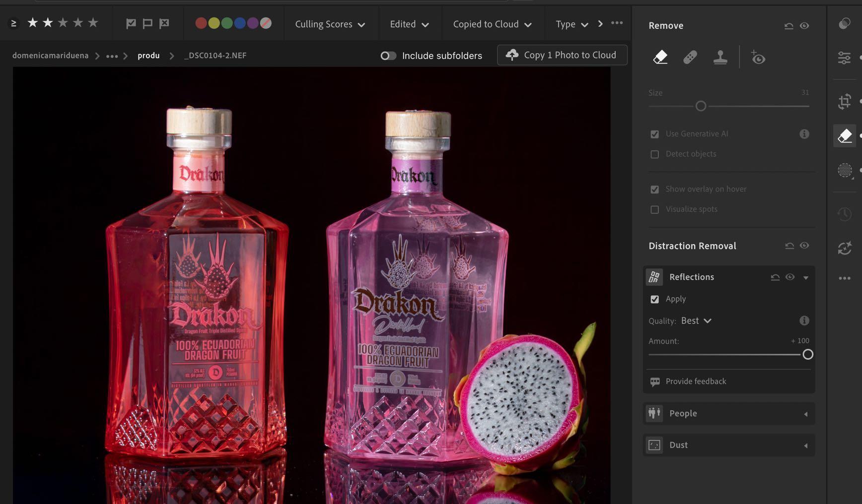
Task: Uncheck Use Generative AI
Action: click(654, 134)
